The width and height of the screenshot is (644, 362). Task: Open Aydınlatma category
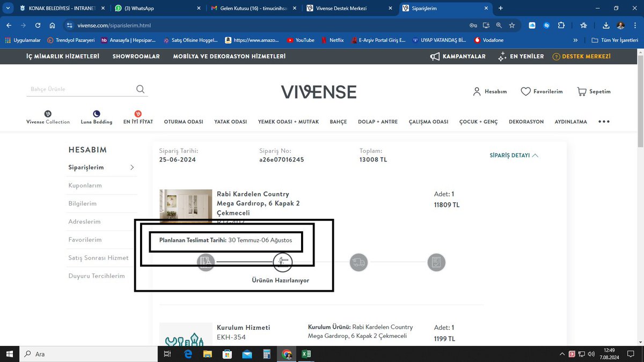click(570, 122)
